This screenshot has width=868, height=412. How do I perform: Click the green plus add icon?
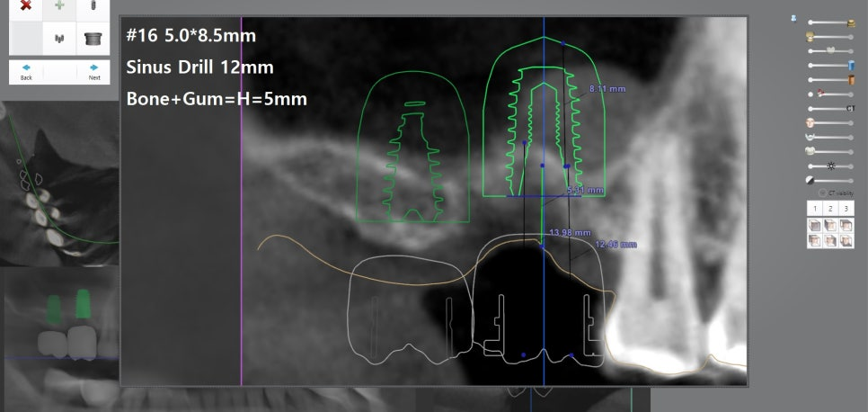[59, 5]
